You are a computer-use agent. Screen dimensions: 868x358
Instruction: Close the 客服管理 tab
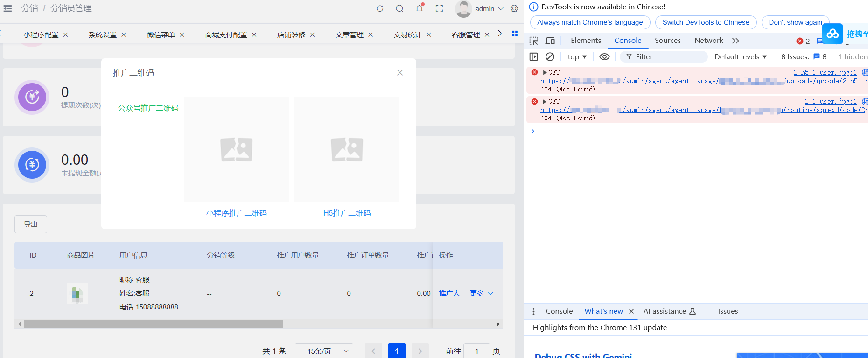coord(487,35)
